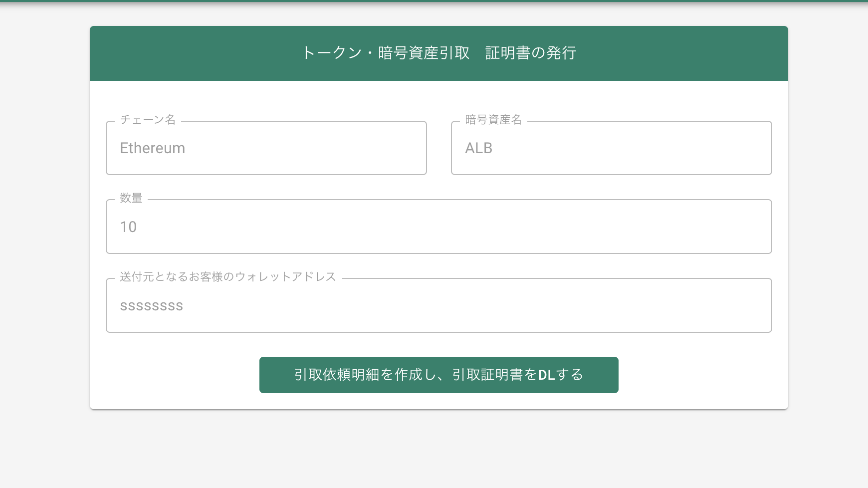Click the 数量 field label
This screenshot has height=488, width=868.
click(x=131, y=198)
